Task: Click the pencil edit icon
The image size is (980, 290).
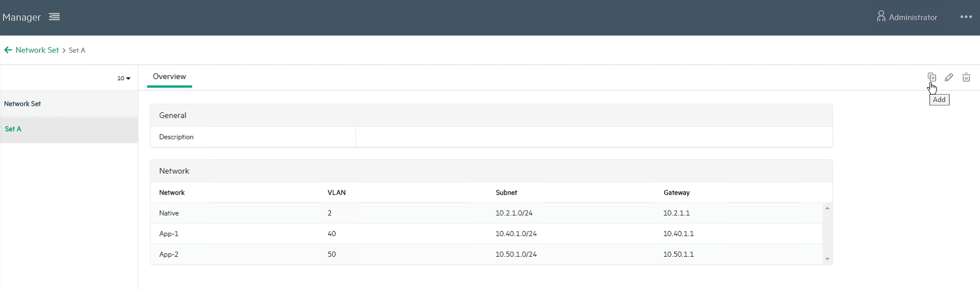Action: [949, 77]
